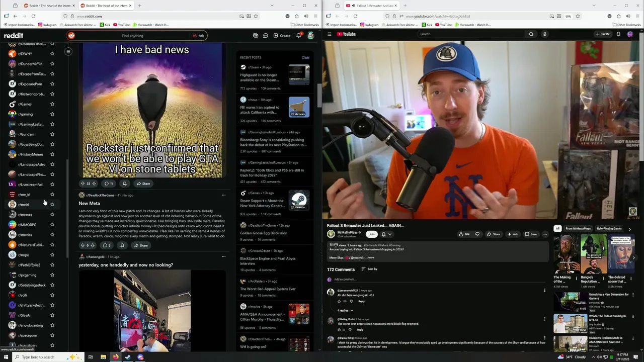Open YouTube notifications bell
Viewport: 644px width, 362px height.
click(618, 34)
